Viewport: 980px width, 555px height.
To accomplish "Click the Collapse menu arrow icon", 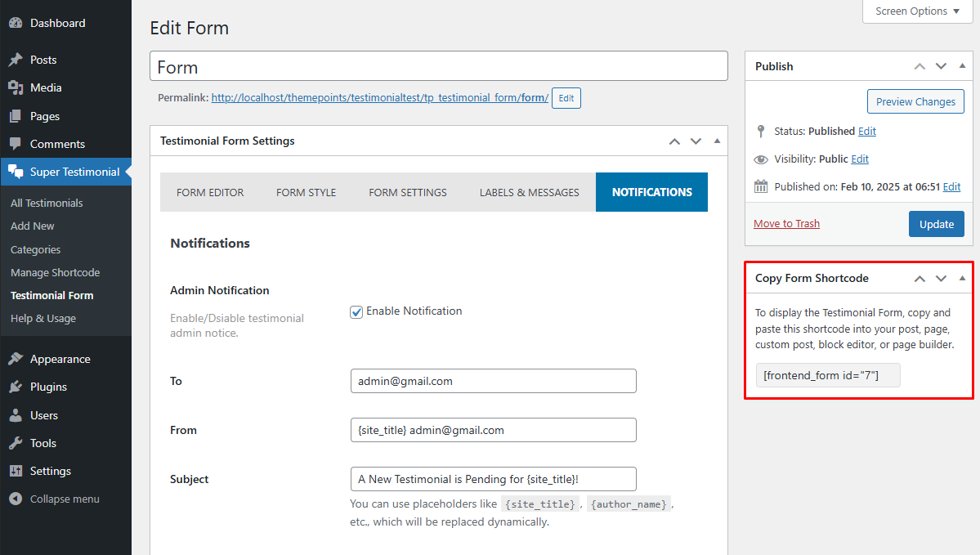I will (x=16, y=499).
